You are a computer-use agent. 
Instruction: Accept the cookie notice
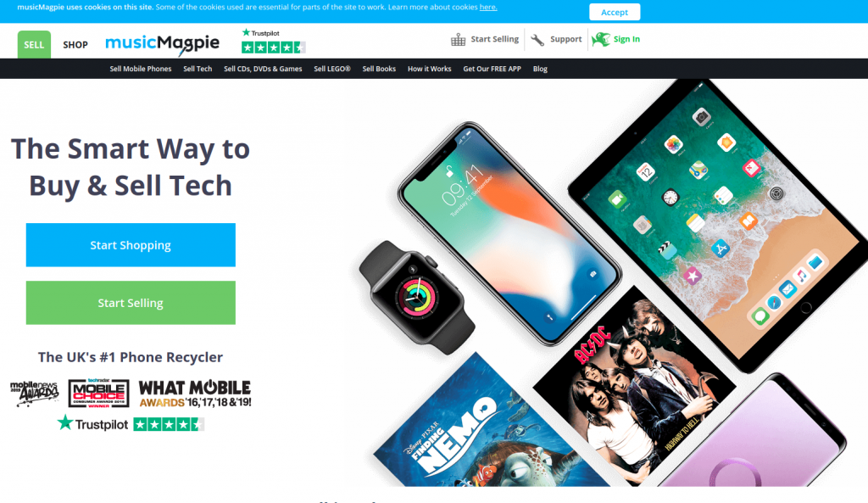point(615,12)
